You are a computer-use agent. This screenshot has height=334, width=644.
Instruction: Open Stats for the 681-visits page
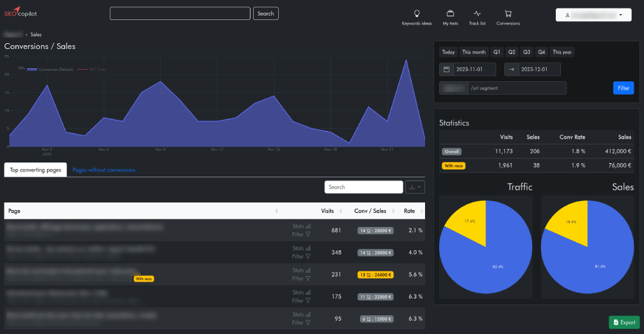pos(301,226)
